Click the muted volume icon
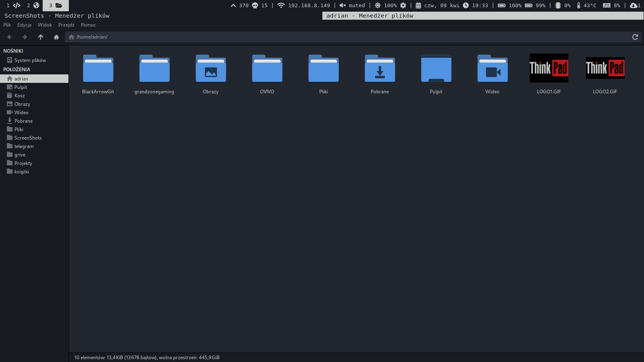This screenshot has width=644, height=362. (343, 5)
